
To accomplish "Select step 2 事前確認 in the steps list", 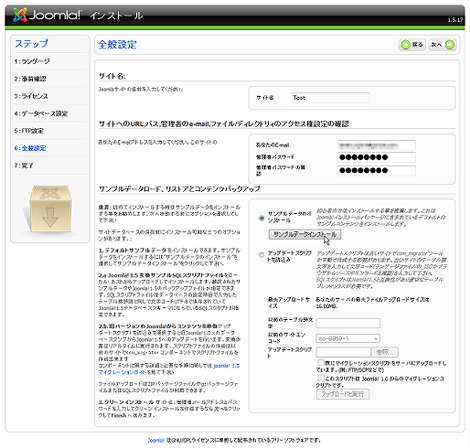I will [x=30, y=79].
